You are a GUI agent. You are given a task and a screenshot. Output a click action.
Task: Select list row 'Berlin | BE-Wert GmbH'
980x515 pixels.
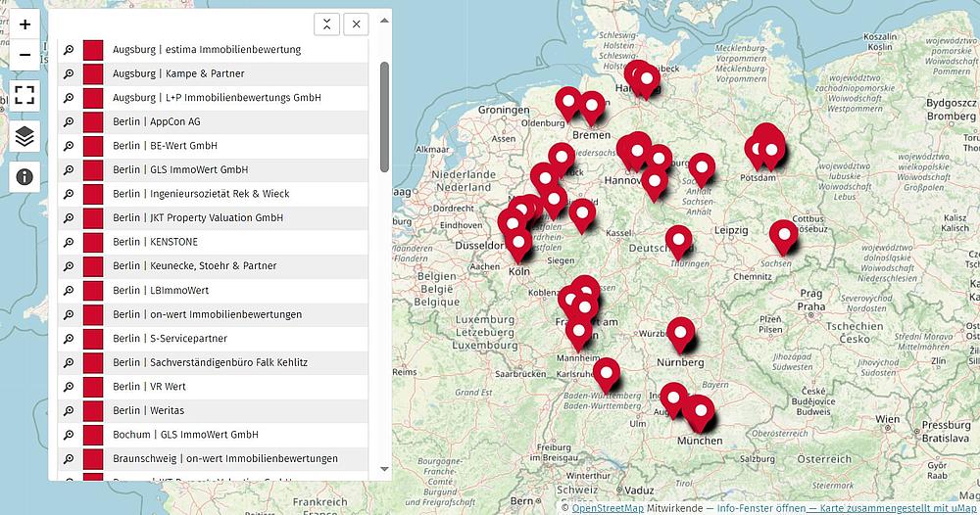pyautogui.click(x=213, y=146)
